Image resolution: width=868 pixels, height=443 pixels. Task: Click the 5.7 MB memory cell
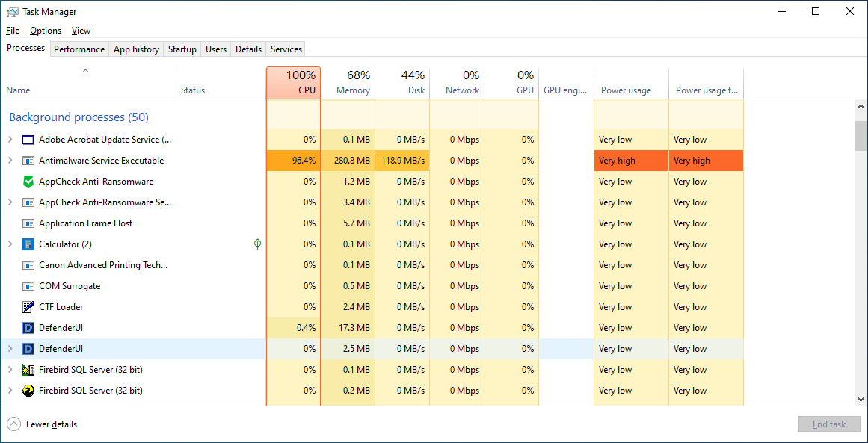click(x=348, y=223)
